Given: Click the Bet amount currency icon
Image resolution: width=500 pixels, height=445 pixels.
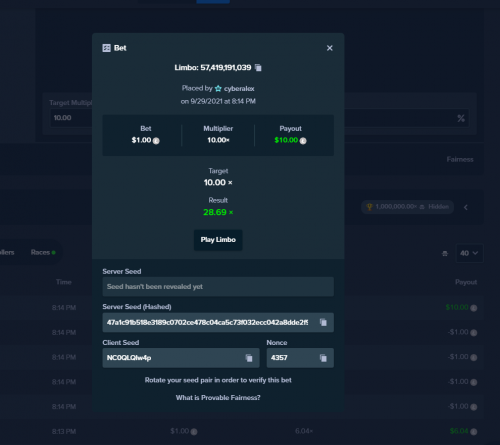Looking at the screenshot, I should (x=156, y=141).
